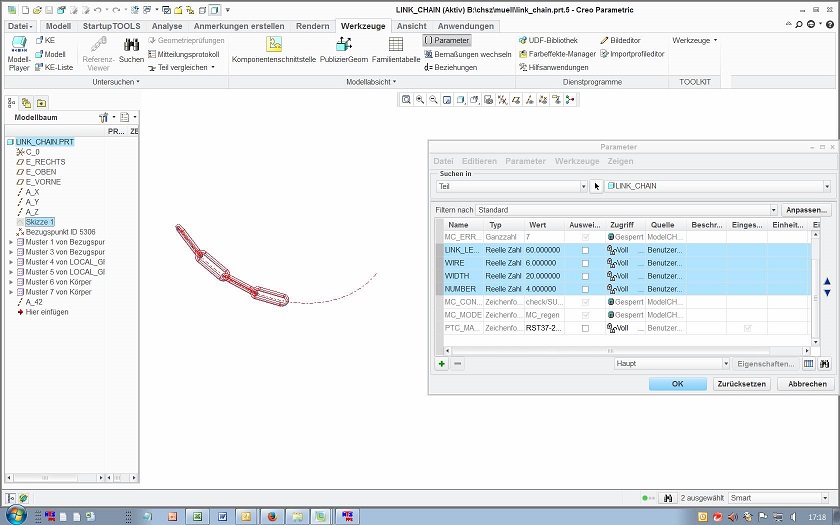Click undo icon in quick access toolbar
The image size is (840, 525).
point(98,10)
